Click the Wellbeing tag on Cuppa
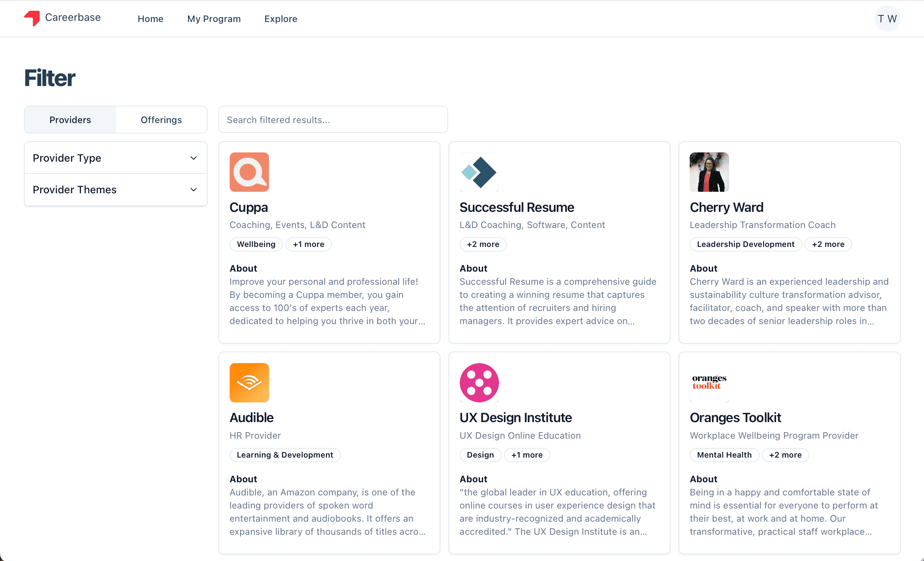 pos(256,244)
